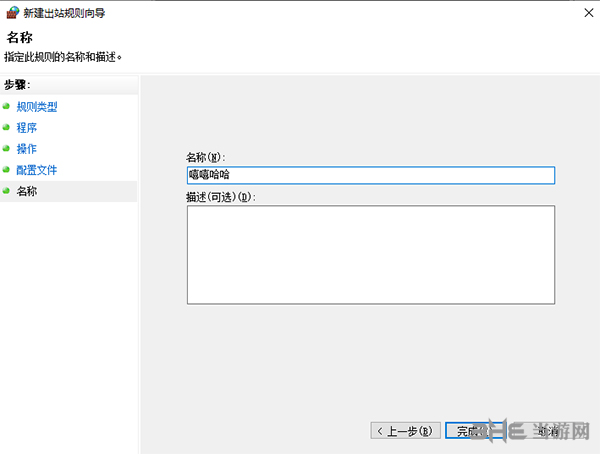Click the 名称(N) field label

click(205, 157)
